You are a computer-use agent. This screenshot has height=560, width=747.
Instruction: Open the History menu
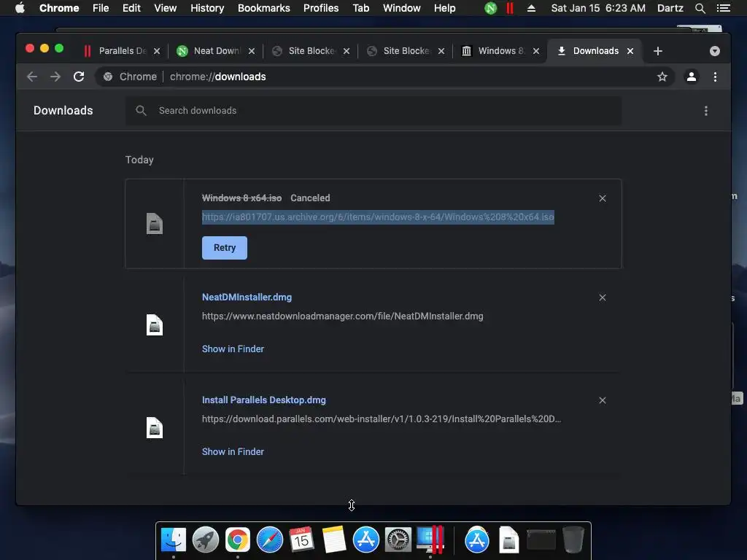(x=207, y=8)
